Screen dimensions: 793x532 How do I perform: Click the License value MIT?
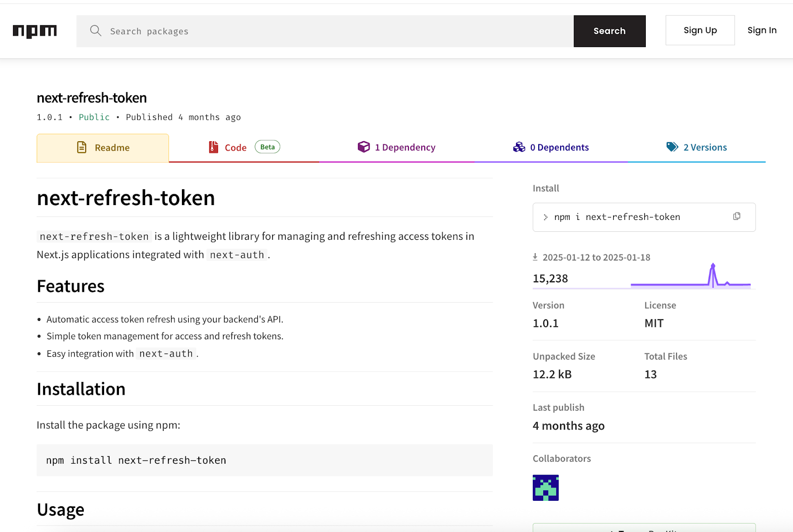654,323
